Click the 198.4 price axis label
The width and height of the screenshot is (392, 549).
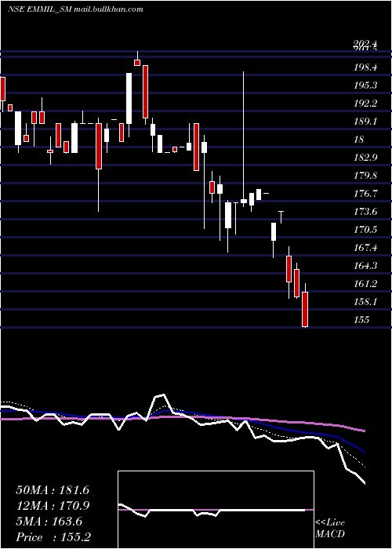(365, 67)
